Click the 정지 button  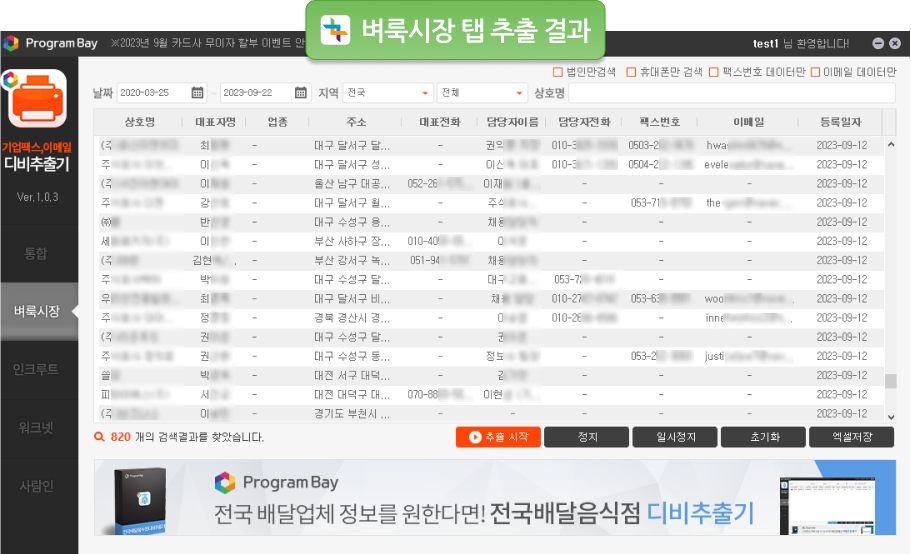(x=587, y=437)
